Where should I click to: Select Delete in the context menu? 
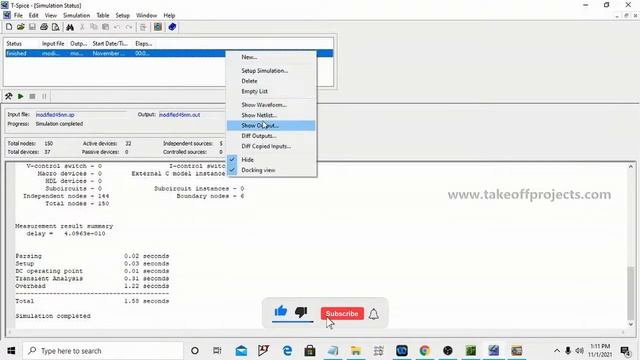click(x=271, y=81)
